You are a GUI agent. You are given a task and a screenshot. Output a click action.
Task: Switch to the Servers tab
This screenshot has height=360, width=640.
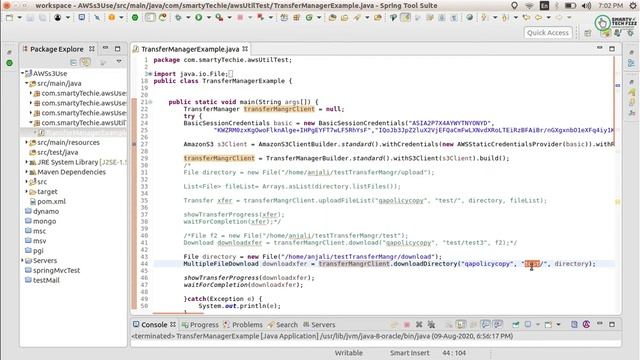point(319,325)
